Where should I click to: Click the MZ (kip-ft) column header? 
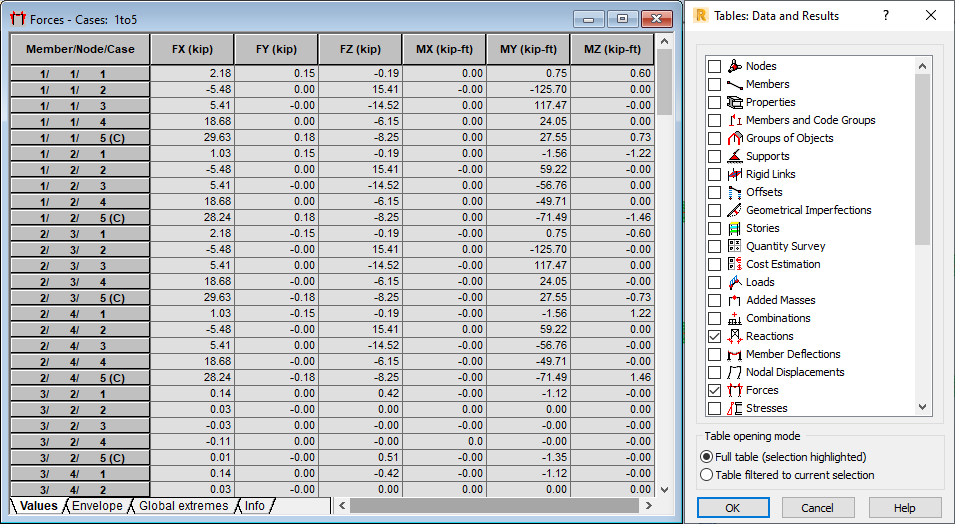point(612,49)
